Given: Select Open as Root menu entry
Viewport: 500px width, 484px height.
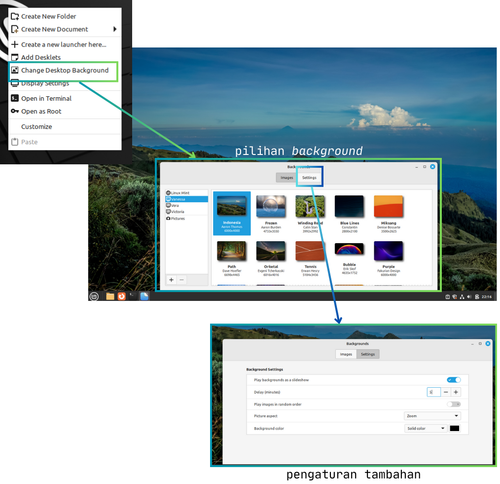Looking at the screenshot, I should tap(65, 111).
